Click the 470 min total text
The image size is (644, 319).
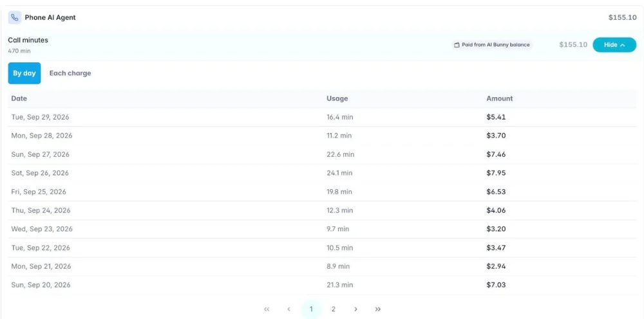pyautogui.click(x=19, y=51)
